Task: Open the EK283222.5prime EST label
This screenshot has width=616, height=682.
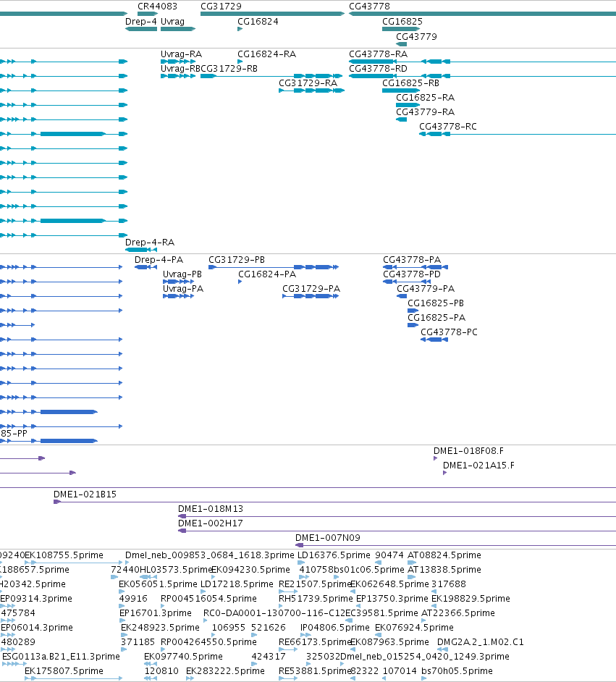Action: click(x=225, y=670)
